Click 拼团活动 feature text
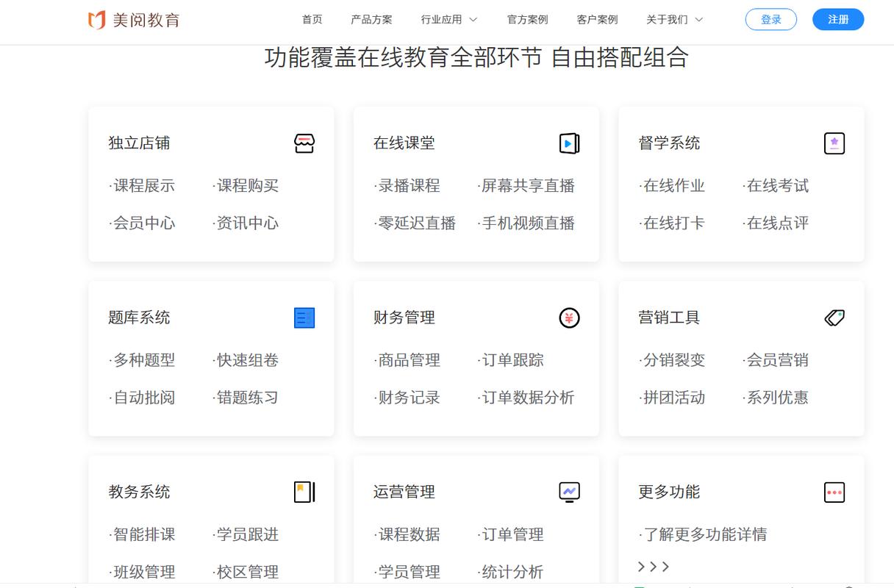Viewport: 894px width, 588px height. 672,398
